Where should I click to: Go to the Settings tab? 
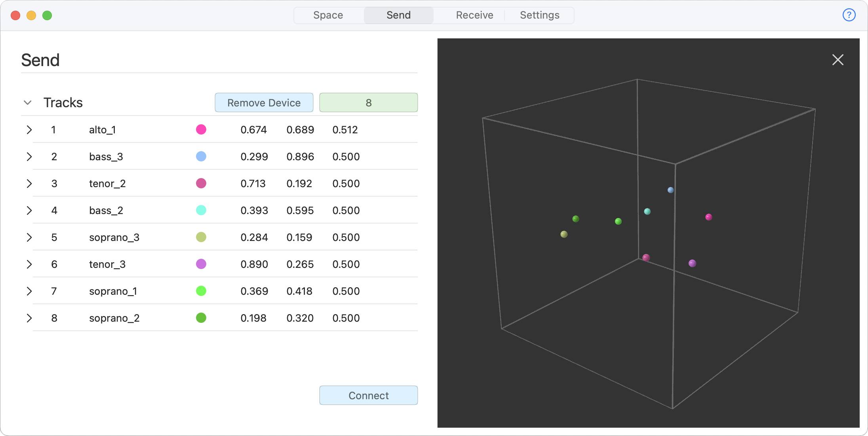pos(539,15)
